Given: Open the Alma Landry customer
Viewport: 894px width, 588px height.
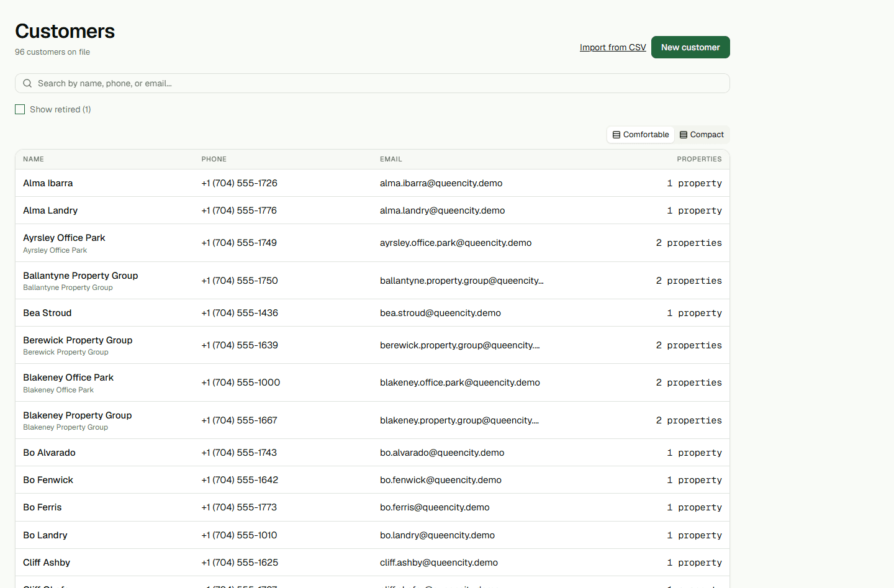Looking at the screenshot, I should 50,210.
